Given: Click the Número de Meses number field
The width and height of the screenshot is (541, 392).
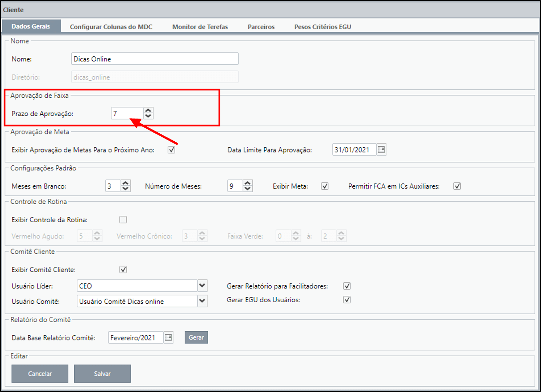Looking at the screenshot, I should pyautogui.click(x=235, y=186).
